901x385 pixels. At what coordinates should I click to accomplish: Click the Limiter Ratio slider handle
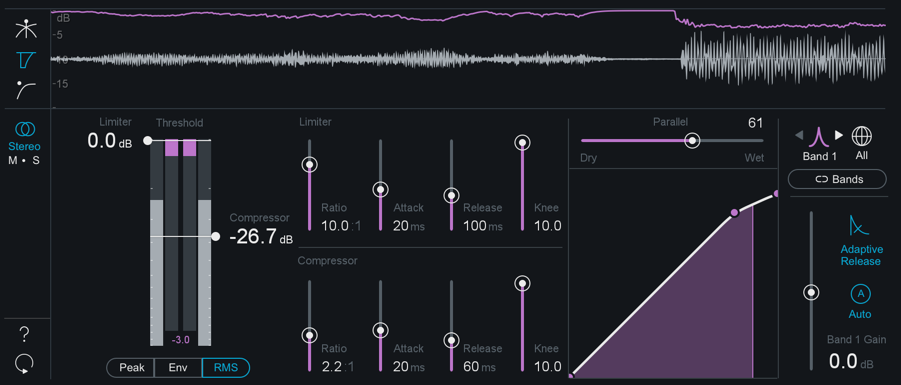[x=310, y=165]
